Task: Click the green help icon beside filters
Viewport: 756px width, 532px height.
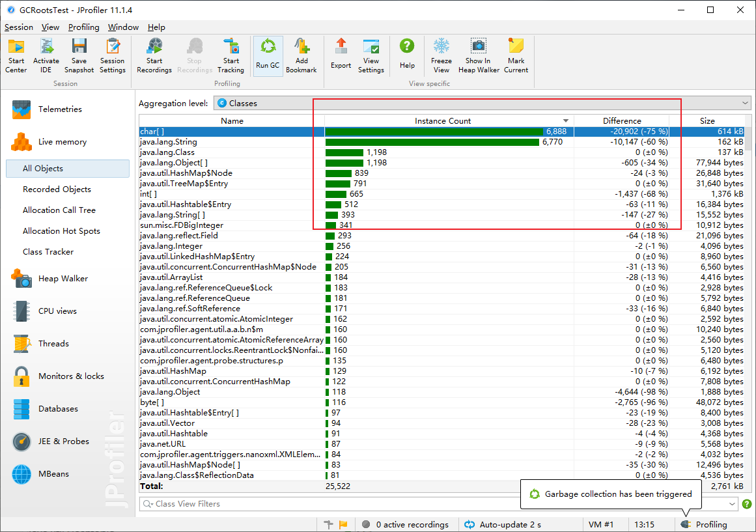Action: tap(746, 504)
